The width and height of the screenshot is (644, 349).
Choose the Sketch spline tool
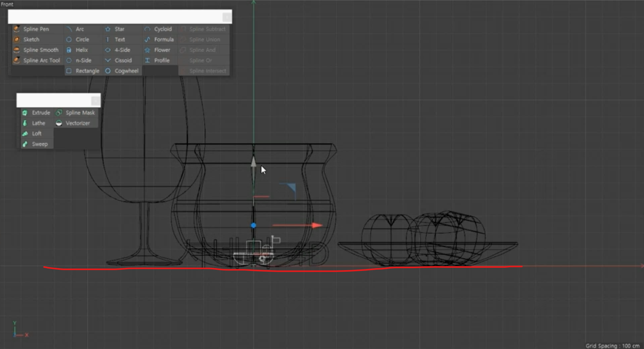[x=37, y=39]
